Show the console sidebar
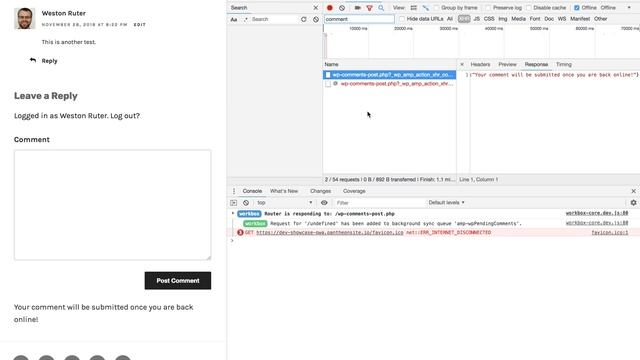640x360 pixels. (x=233, y=203)
